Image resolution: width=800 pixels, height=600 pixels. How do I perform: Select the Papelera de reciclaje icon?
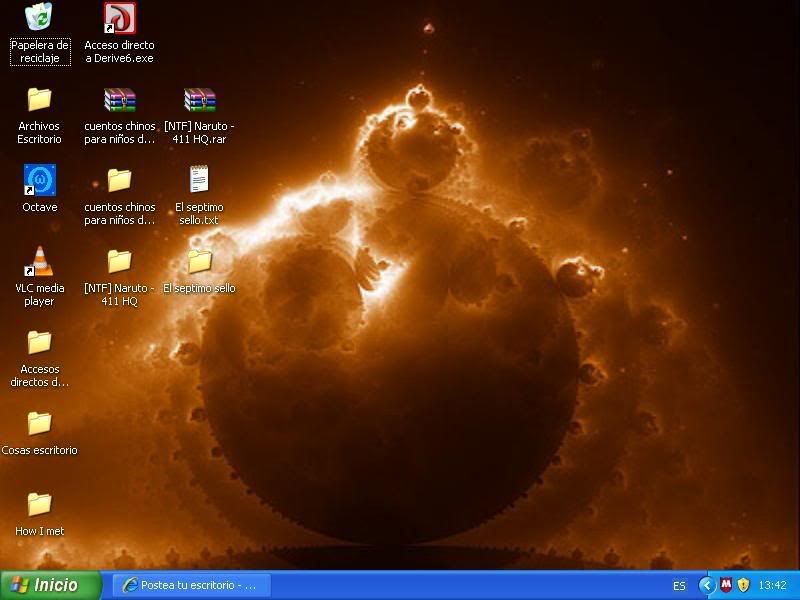(x=40, y=18)
